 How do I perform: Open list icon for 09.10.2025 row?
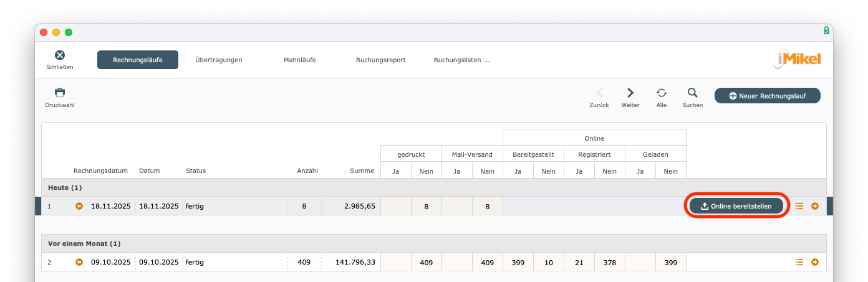pos(799,262)
